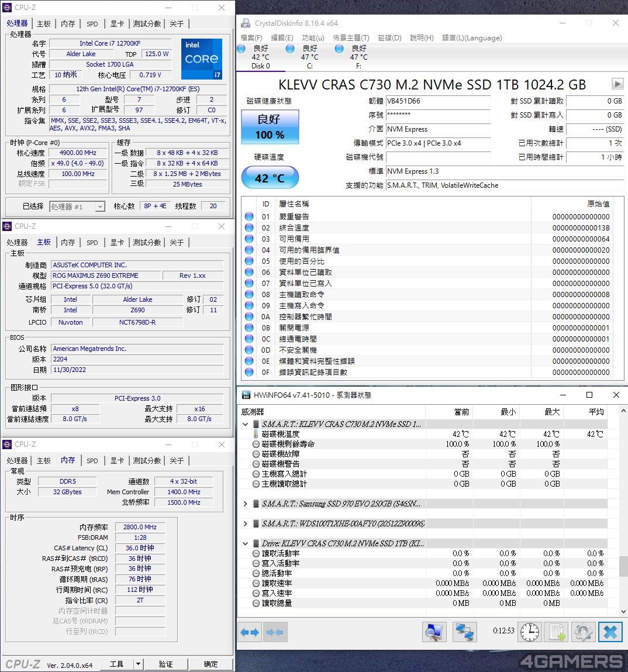This screenshot has height=672, width=628.
Task: Click the HWiNFO vertical scrollbar thumb
Action: tap(623, 566)
